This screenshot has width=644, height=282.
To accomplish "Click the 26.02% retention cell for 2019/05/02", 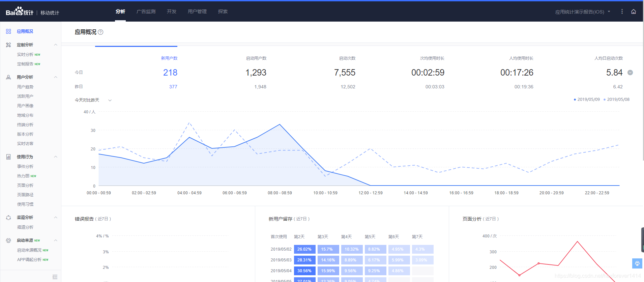I will pos(304,249).
